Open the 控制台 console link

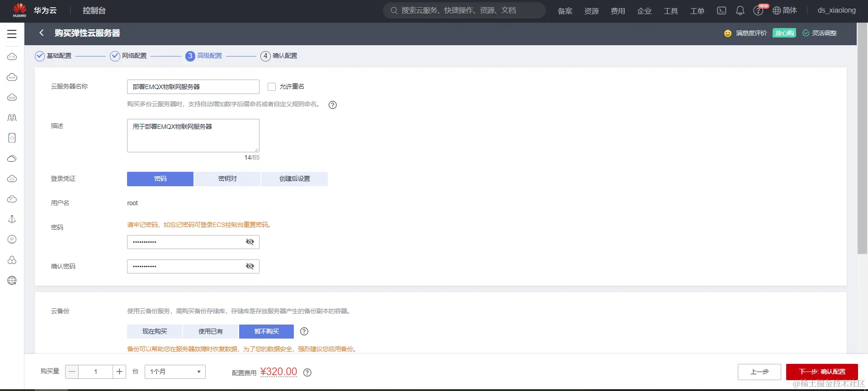pos(94,10)
